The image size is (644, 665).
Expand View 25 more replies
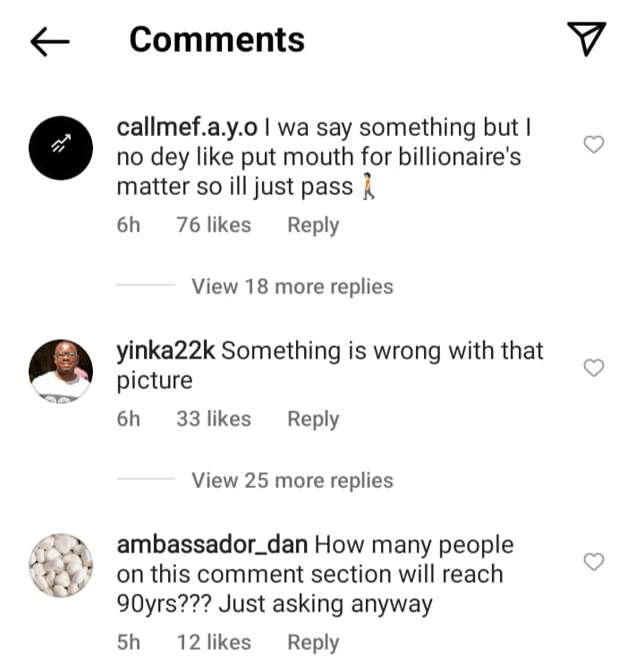(x=292, y=481)
